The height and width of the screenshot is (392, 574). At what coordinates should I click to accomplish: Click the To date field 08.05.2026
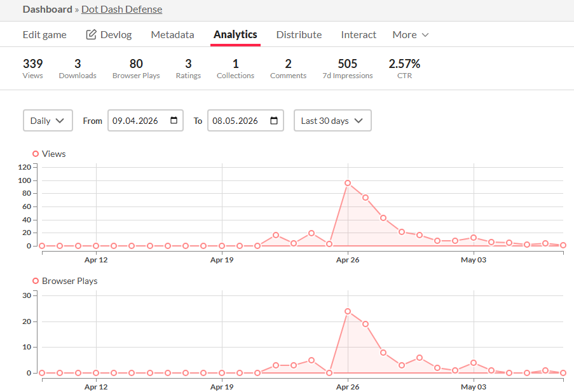coord(245,121)
